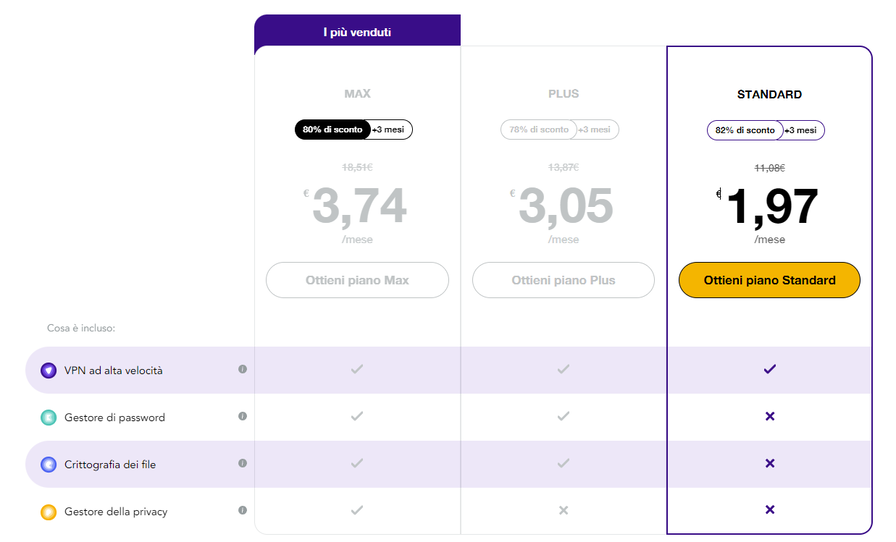Click the teal Gestore di password icon
Screen dimensions: 896x542
tap(49, 417)
